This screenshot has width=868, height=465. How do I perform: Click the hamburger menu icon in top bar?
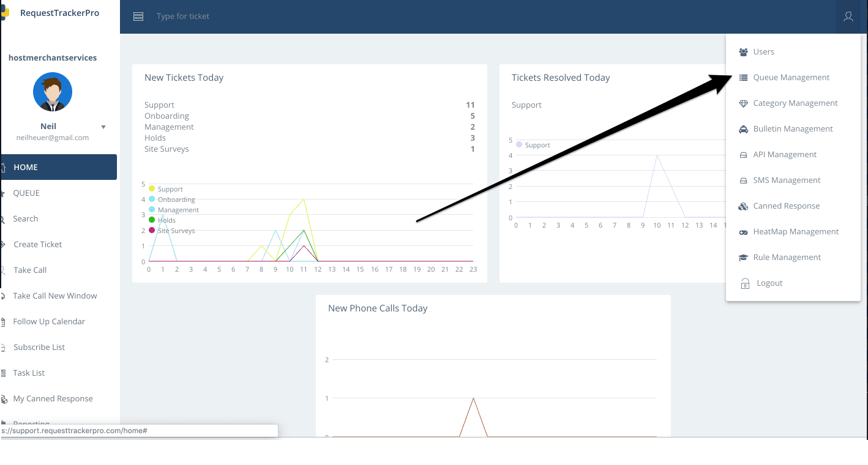click(138, 17)
